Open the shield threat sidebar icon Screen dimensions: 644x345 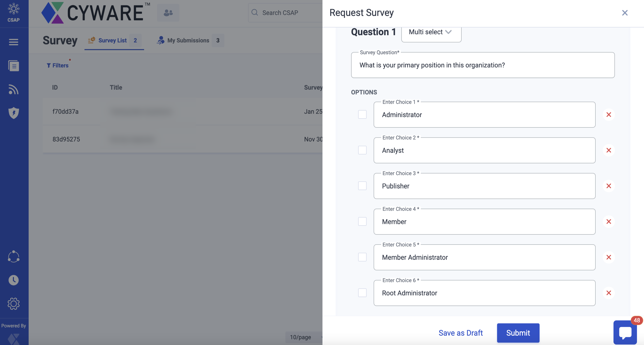coord(14,113)
